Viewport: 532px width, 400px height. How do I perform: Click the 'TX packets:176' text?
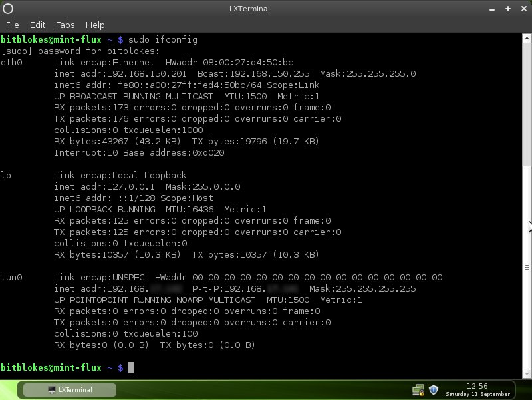click(91, 119)
